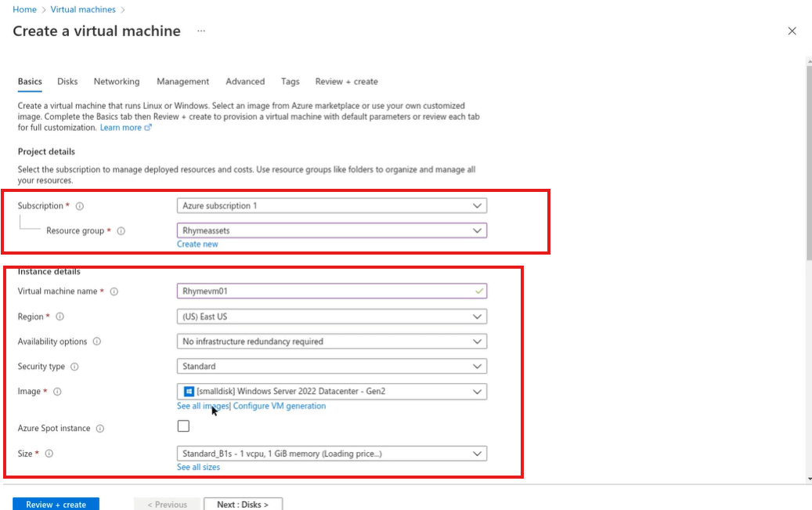This screenshot has height=510, width=812.
Task: Switch to the Review + create tab
Action: (x=346, y=82)
